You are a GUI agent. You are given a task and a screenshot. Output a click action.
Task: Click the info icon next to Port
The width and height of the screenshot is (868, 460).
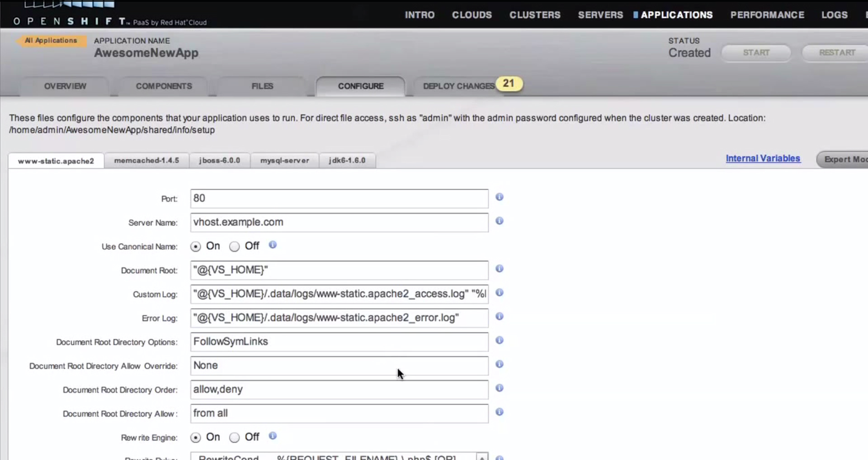(499, 197)
